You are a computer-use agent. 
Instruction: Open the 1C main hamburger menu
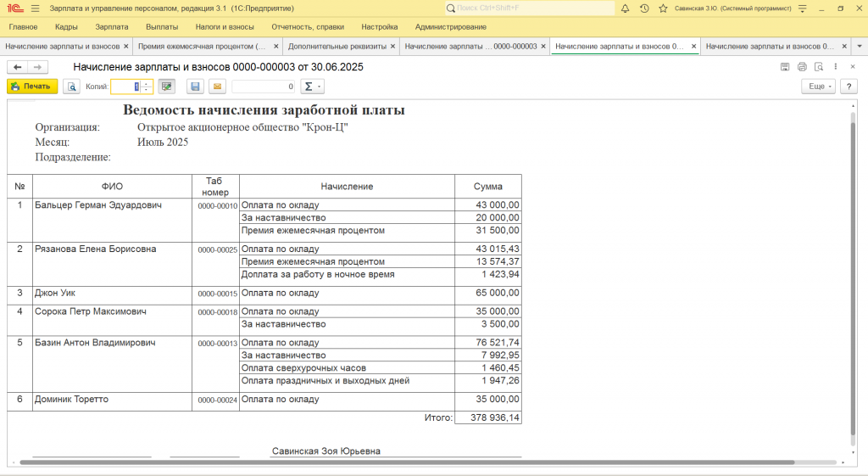pos(35,8)
